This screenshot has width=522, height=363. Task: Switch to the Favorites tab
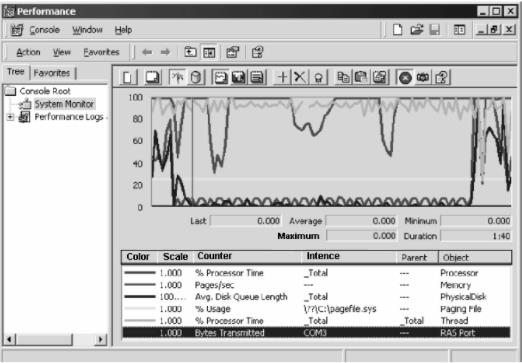pos(52,73)
